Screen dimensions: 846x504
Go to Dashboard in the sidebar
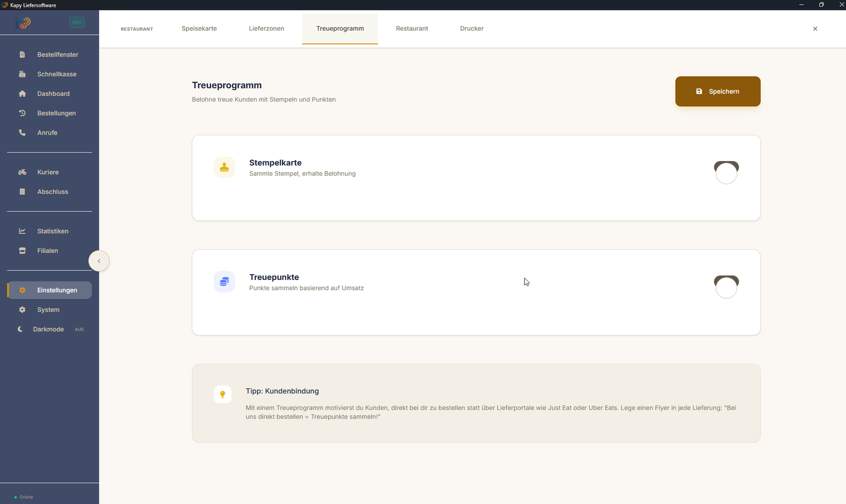(x=50, y=94)
